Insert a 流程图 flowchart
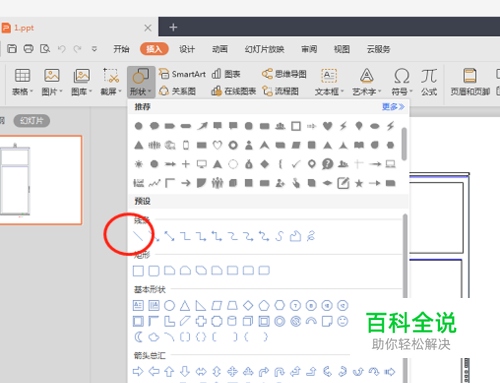This screenshot has width=500, height=383. pos(280,91)
